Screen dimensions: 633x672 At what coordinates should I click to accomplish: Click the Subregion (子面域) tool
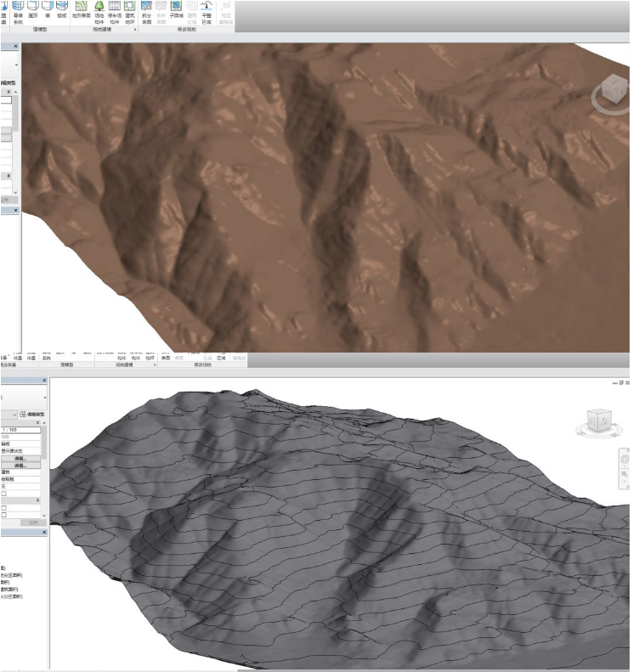click(x=176, y=9)
